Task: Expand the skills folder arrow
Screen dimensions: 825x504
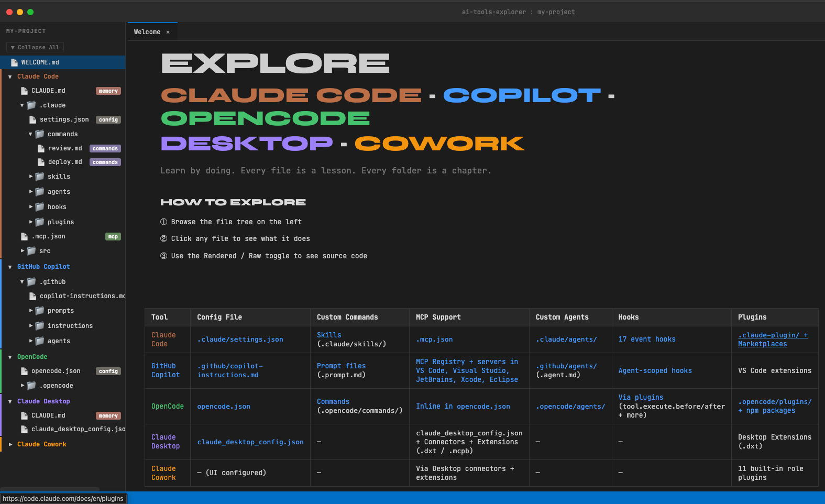Action: pyautogui.click(x=31, y=177)
